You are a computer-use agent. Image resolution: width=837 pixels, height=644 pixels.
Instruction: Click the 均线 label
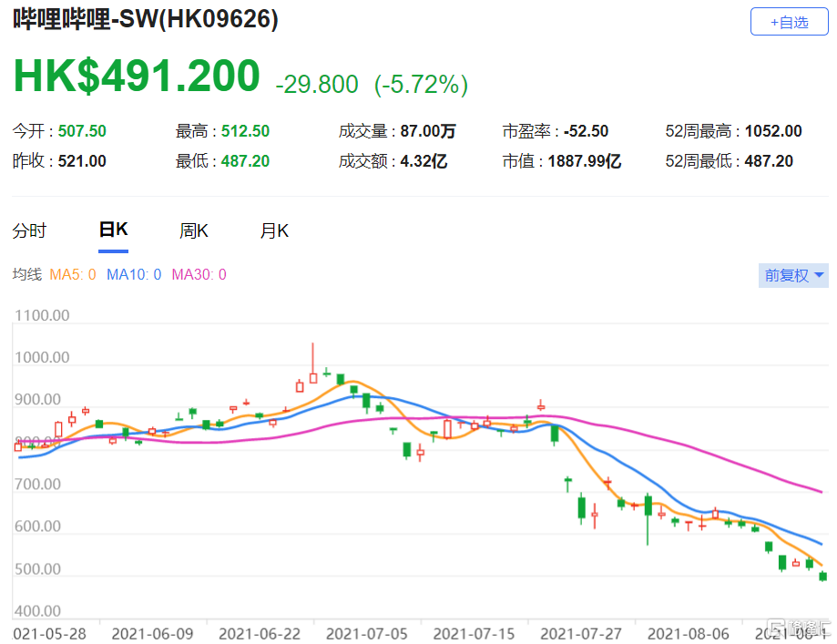(26, 274)
